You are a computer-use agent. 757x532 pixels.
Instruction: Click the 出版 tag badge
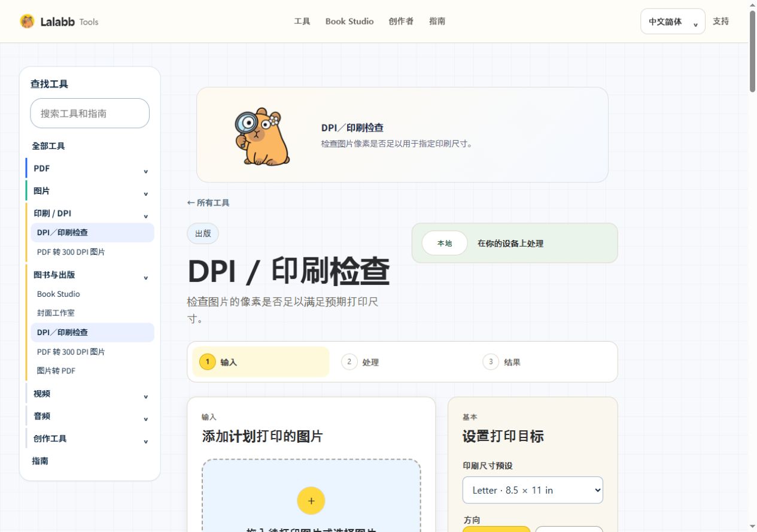[203, 233]
